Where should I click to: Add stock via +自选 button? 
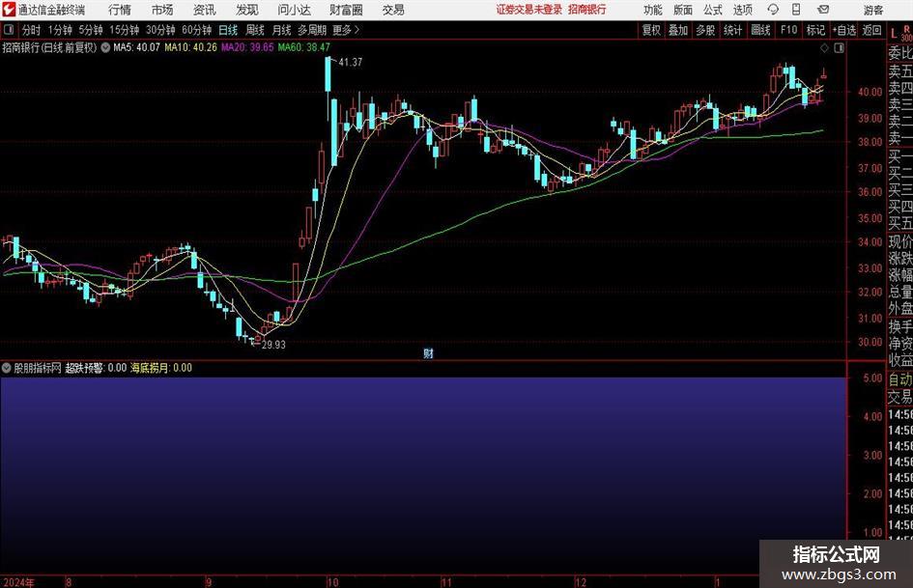[844, 30]
